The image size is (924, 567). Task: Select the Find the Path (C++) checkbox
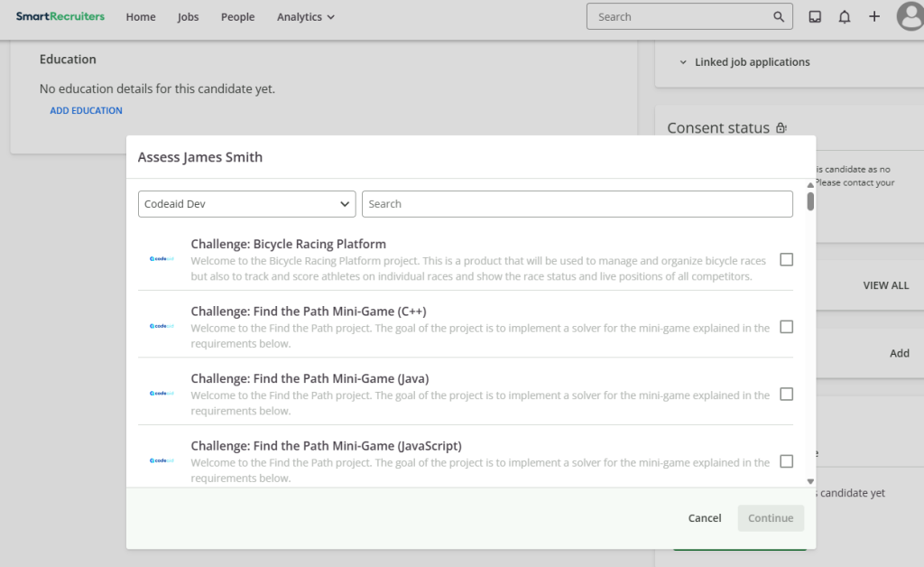pyautogui.click(x=786, y=327)
